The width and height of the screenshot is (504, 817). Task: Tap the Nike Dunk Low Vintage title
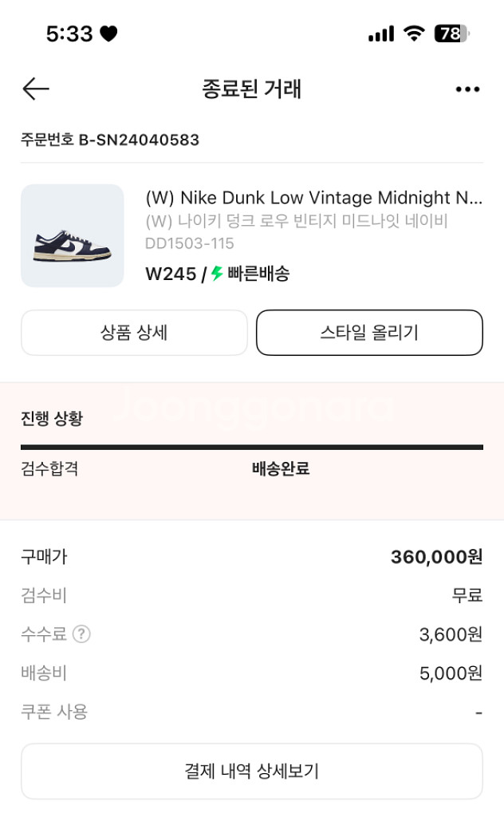tap(314, 198)
